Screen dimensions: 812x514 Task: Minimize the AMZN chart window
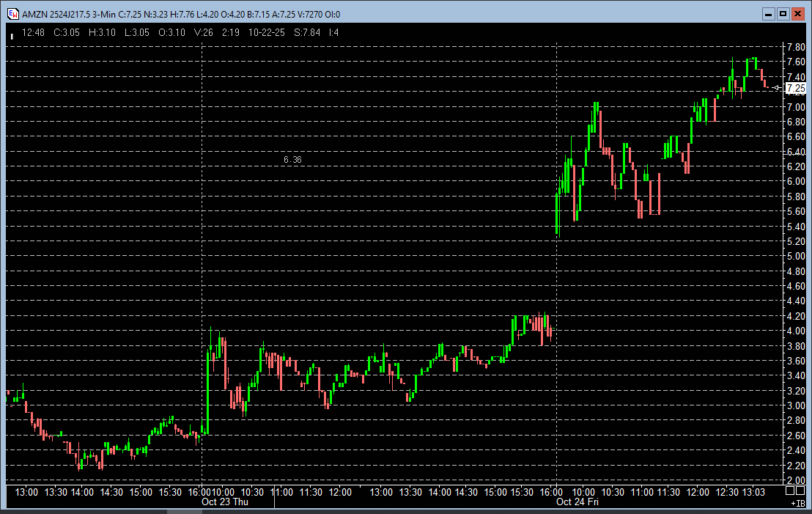[x=768, y=14]
